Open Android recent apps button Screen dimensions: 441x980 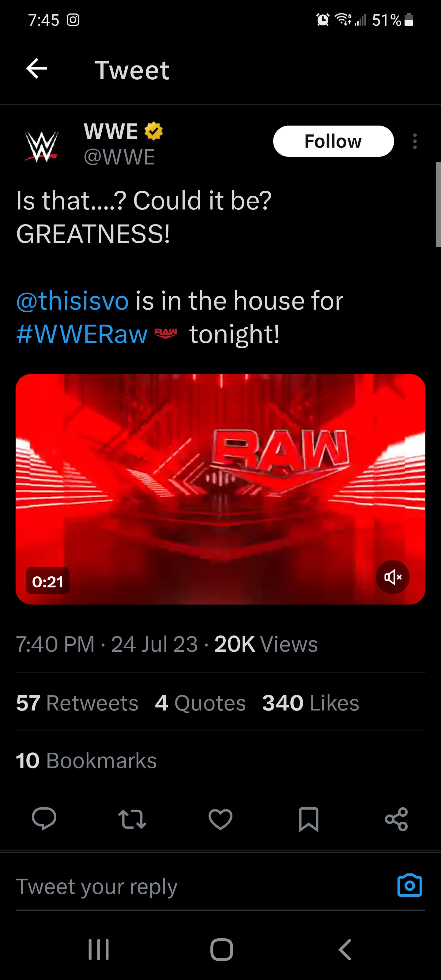[99, 950]
